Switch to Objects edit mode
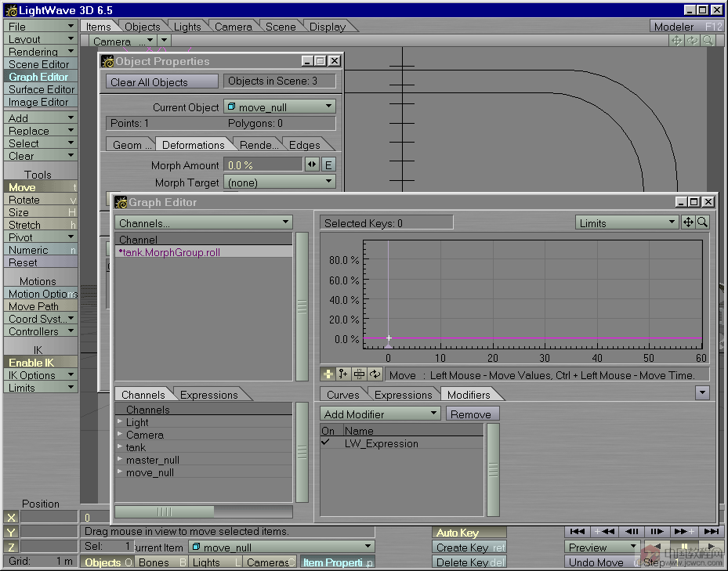Image resolution: width=728 pixels, height=571 pixels. pos(107,562)
